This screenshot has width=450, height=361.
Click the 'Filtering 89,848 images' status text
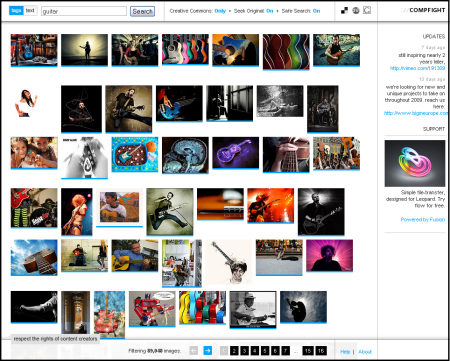[155, 351]
